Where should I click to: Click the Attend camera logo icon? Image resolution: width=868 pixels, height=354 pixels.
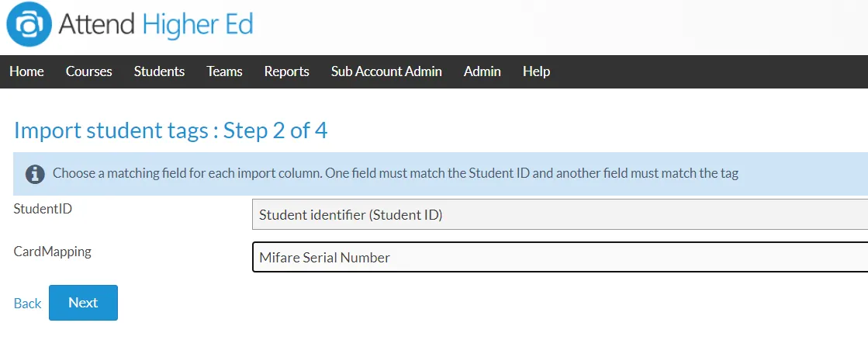29,24
